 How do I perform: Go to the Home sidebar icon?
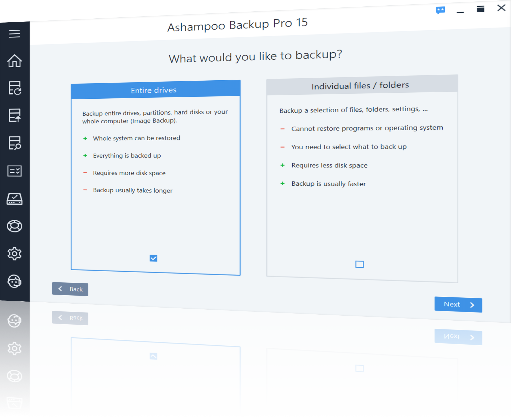point(14,61)
